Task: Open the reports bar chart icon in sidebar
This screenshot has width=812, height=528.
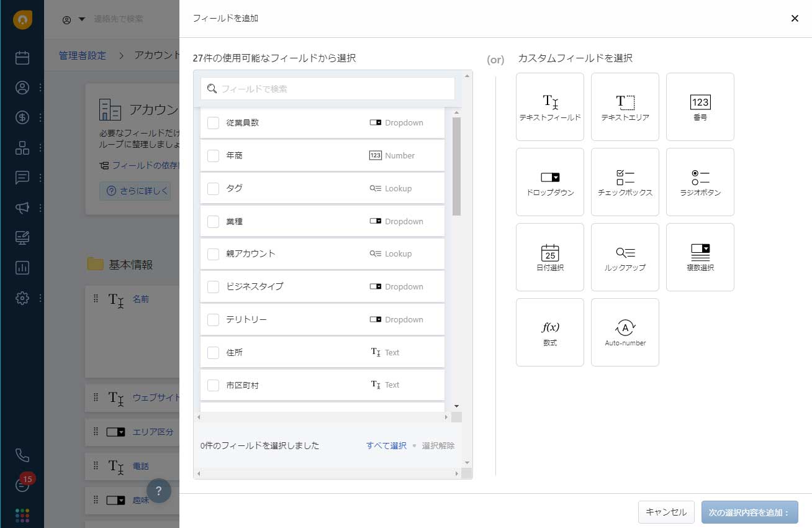Action: [22, 268]
